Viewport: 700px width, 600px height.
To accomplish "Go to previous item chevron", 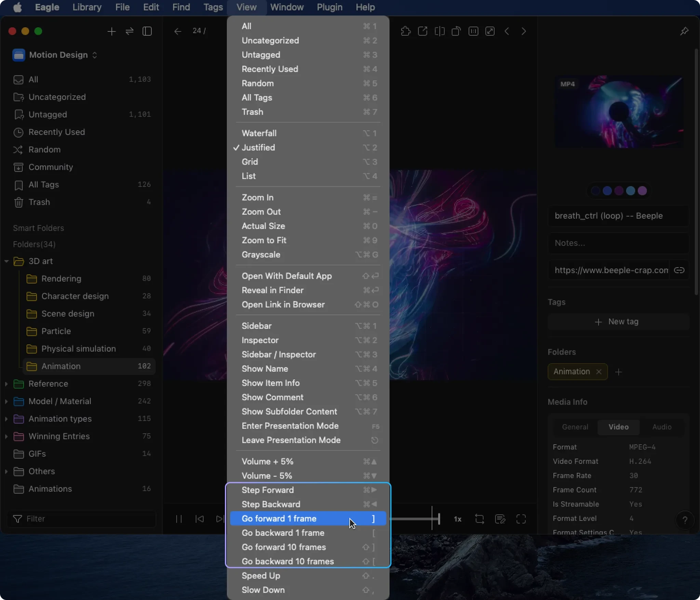I will [x=507, y=31].
